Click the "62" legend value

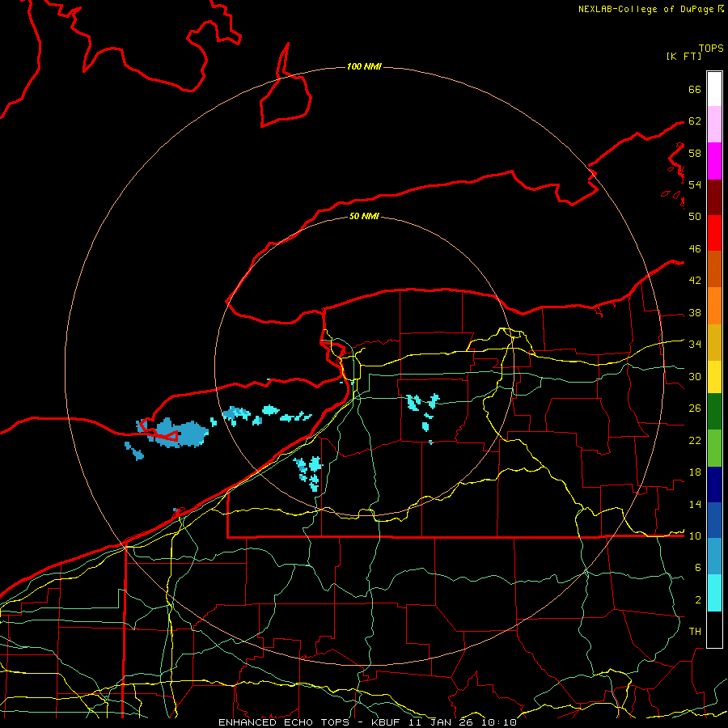tap(695, 121)
